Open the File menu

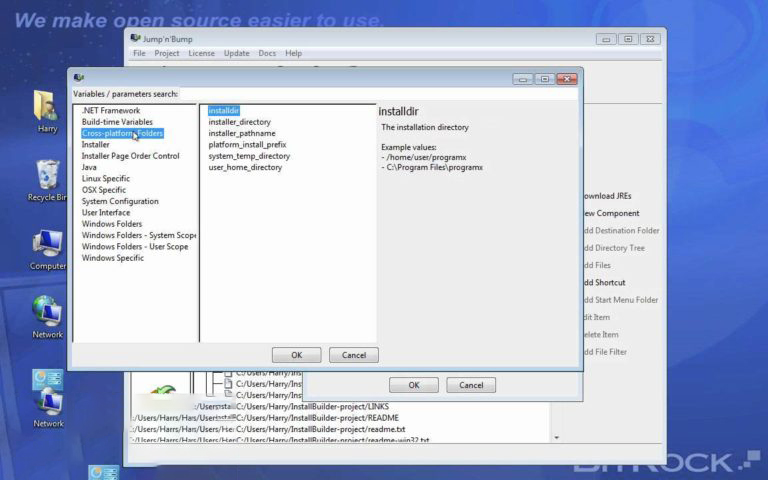click(x=139, y=53)
